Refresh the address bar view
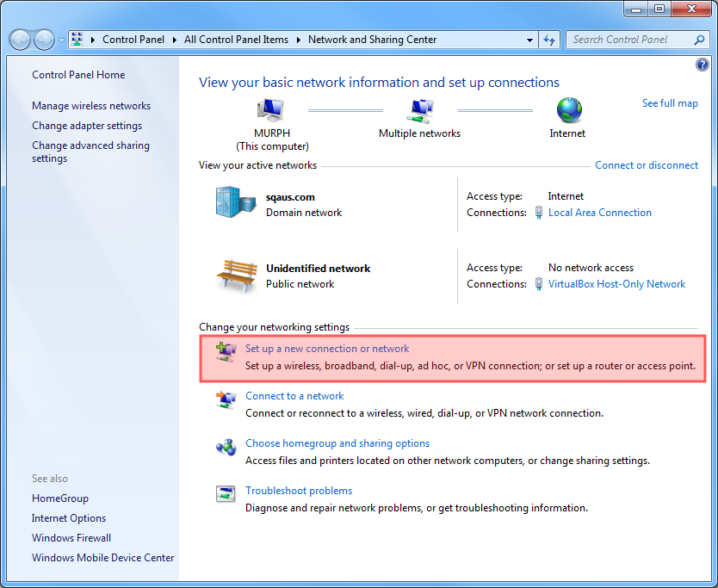 (x=550, y=40)
